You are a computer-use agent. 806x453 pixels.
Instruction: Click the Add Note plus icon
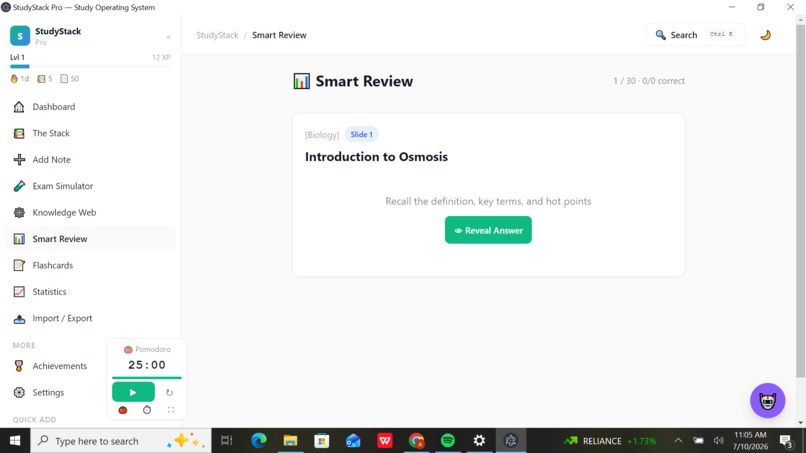click(x=19, y=159)
